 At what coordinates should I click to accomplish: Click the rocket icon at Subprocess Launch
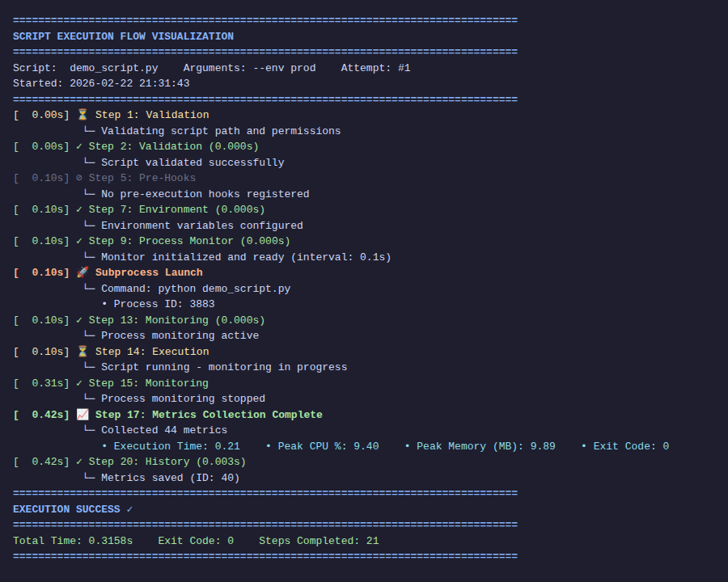[x=83, y=272]
